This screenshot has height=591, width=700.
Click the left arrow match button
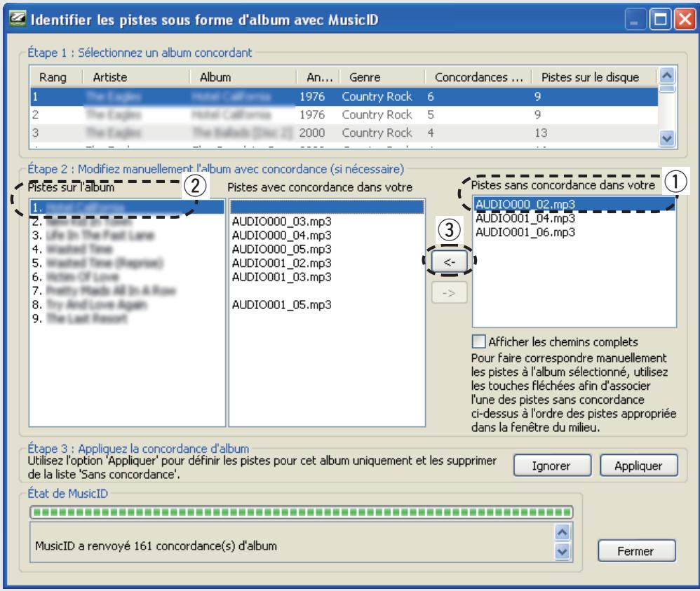click(449, 261)
